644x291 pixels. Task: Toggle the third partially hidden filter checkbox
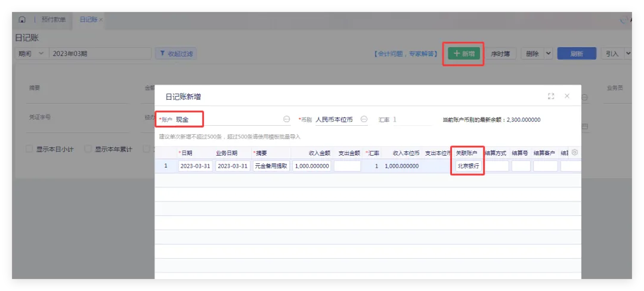pyautogui.click(x=146, y=150)
